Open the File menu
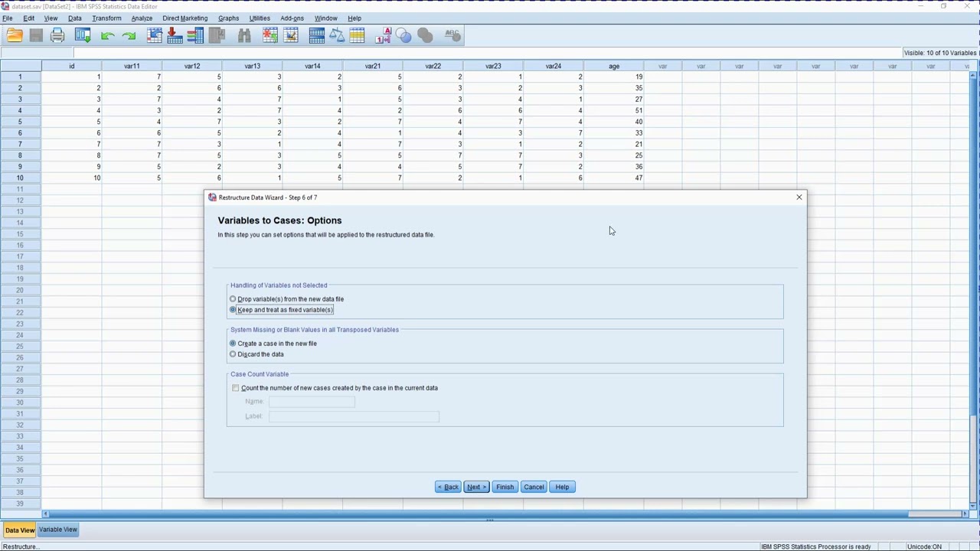980x551 pixels. [7, 18]
